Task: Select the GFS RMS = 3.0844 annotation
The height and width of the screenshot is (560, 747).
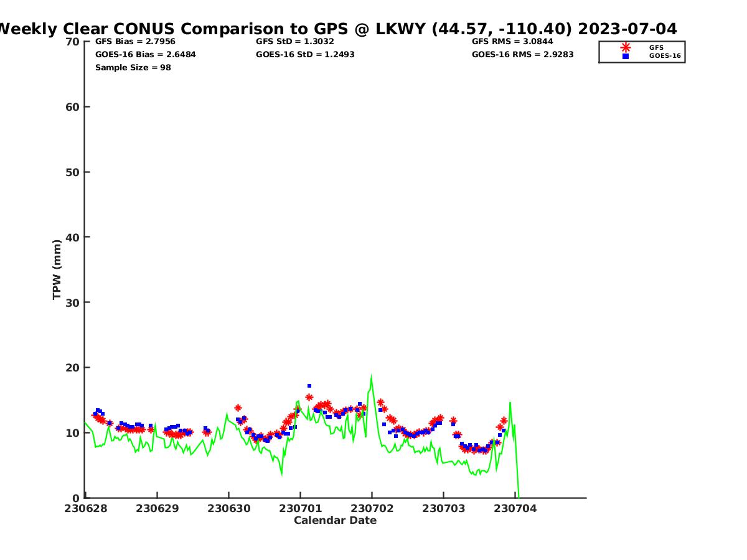Action: pos(512,42)
